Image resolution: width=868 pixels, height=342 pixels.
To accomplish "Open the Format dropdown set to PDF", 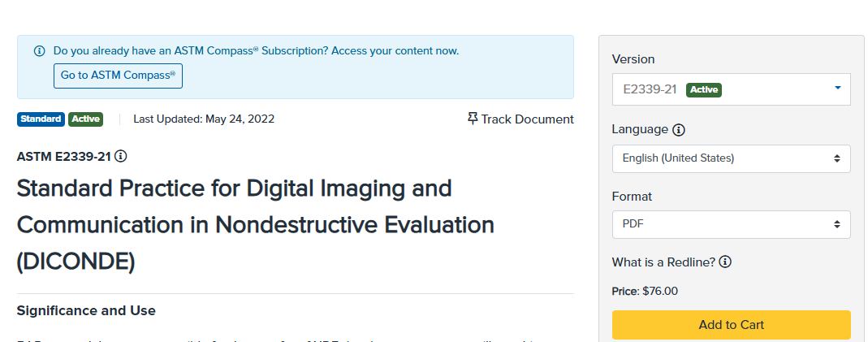I will (x=732, y=224).
